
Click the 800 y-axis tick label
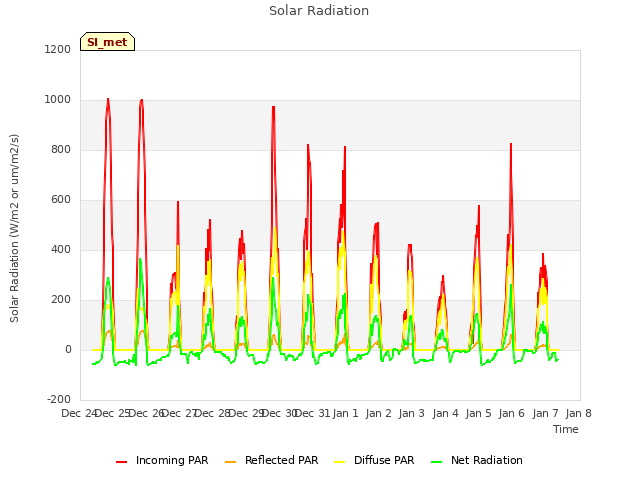coord(61,149)
